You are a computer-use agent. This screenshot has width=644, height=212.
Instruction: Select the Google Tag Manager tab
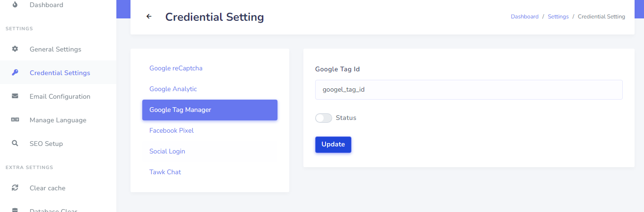[210, 110]
